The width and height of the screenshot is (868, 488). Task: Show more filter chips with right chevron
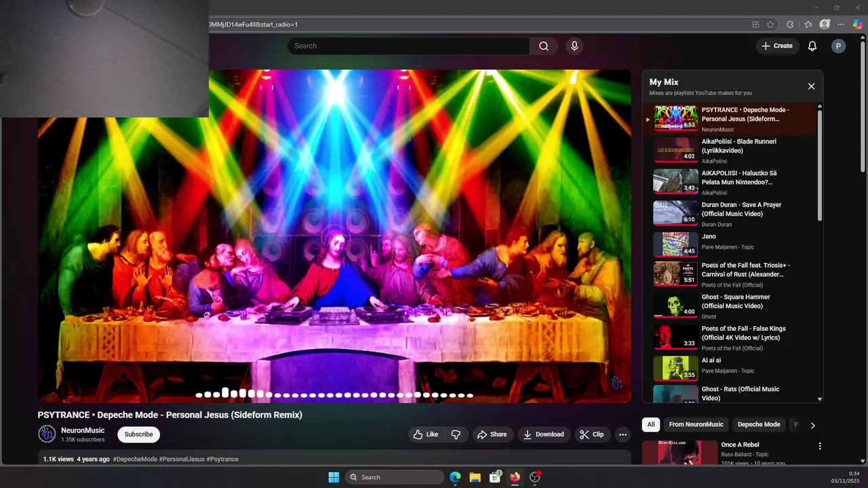click(812, 425)
